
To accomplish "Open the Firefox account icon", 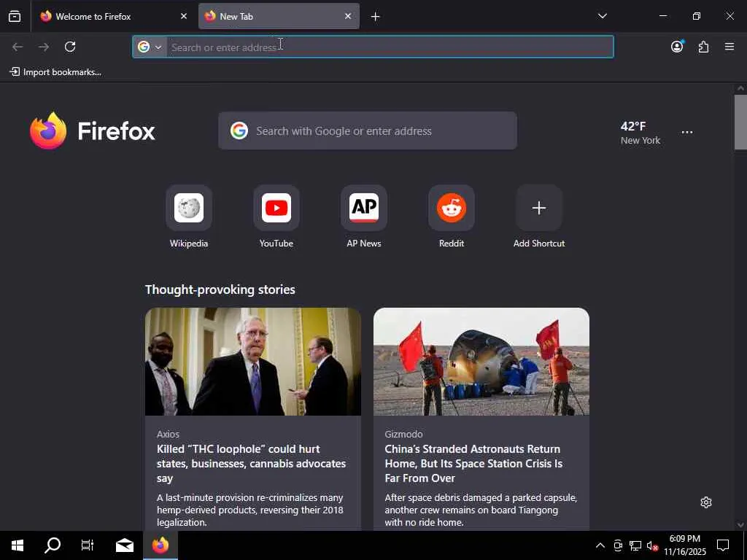I will coord(677,47).
